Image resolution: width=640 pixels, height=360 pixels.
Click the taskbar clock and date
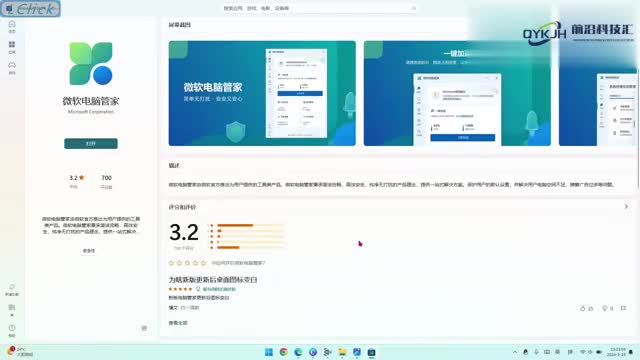tap(616, 352)
